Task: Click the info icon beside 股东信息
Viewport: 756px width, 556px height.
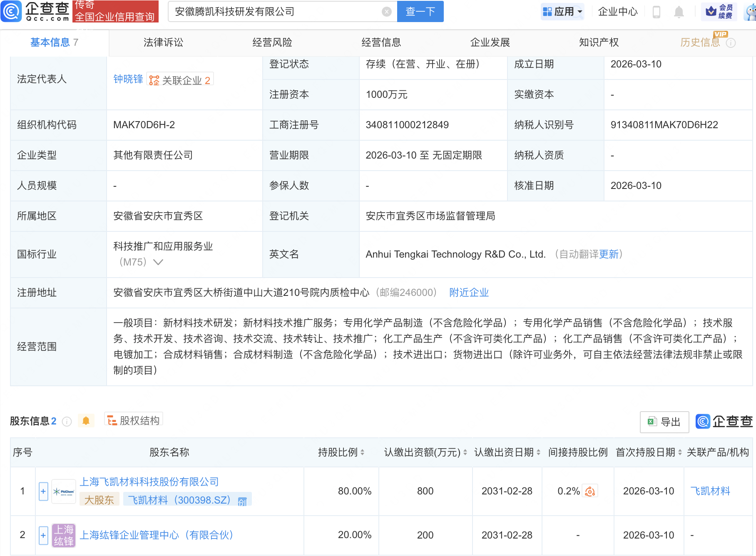Action: pyautogui.click(x=67, y=422)
